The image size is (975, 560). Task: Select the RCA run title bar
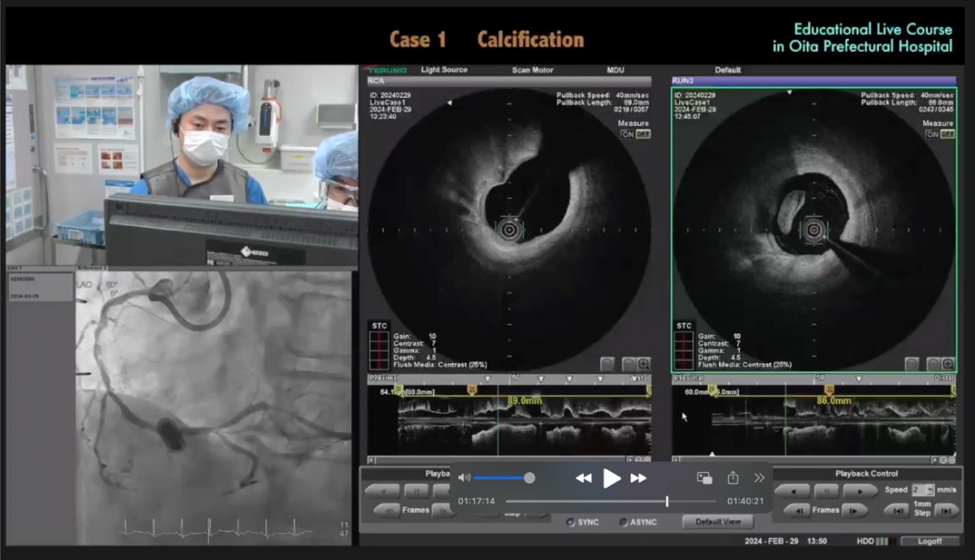coord(508,80)
